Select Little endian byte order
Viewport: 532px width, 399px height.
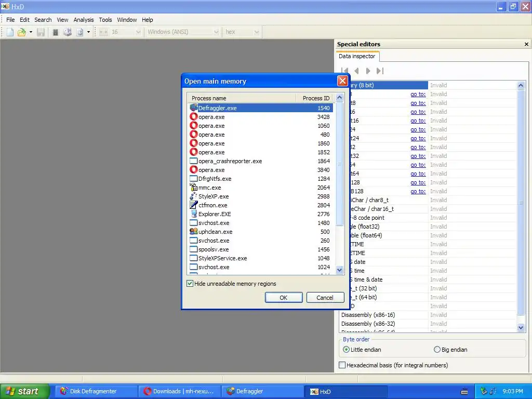[346, 350]
